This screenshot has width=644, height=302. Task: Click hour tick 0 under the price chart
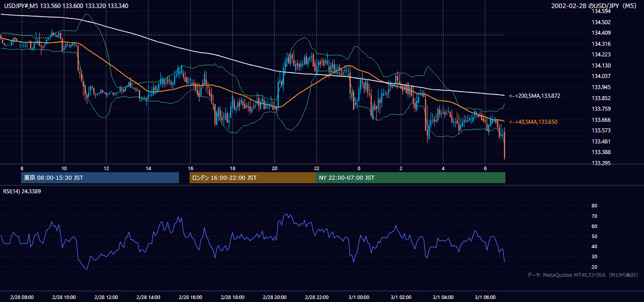[359, 168]
